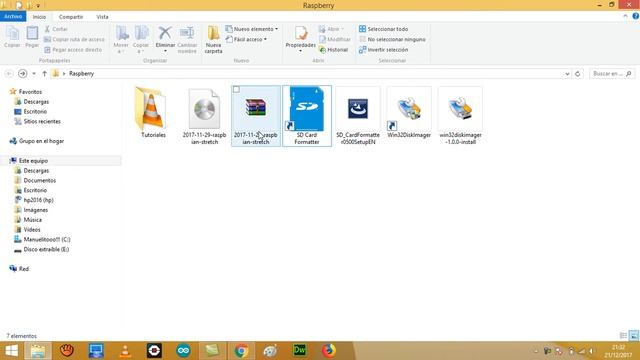
Task: Open Sitios recientes in sidebar
Action: coord(42,121)
